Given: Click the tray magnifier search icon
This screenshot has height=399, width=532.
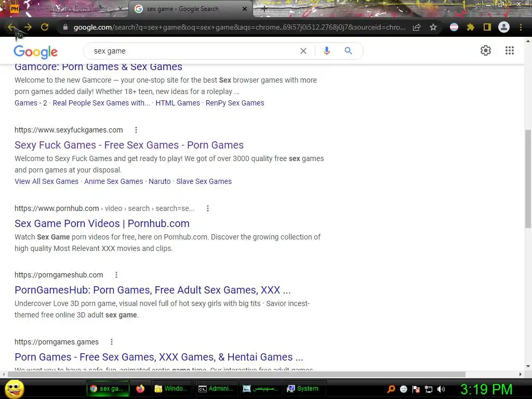Looking at the screenshot, I should click(x=391, y=389).
